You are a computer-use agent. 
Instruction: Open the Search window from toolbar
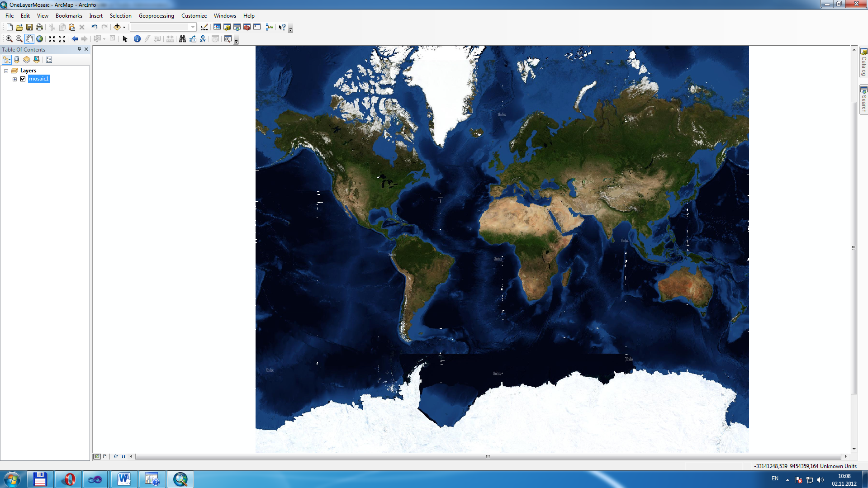(x=237, y=27)
